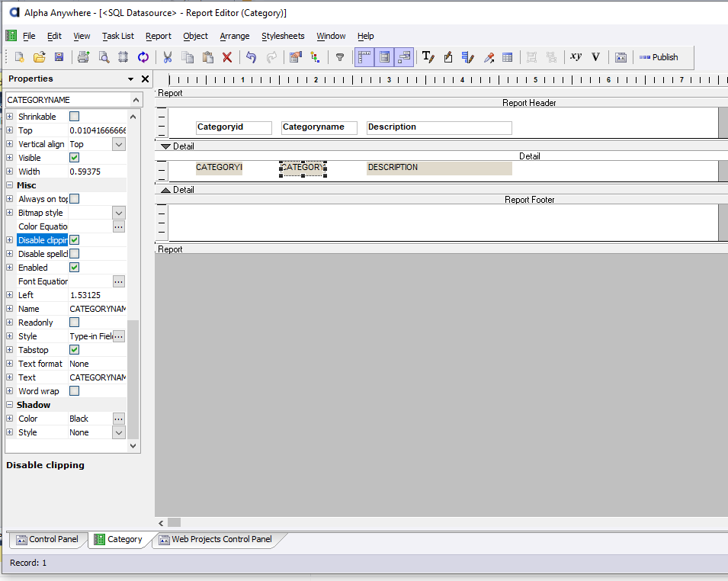Viewport: 728px width, 581px height.
Task: Toggle the rulers toolbar button
Action: click(364, 57)
